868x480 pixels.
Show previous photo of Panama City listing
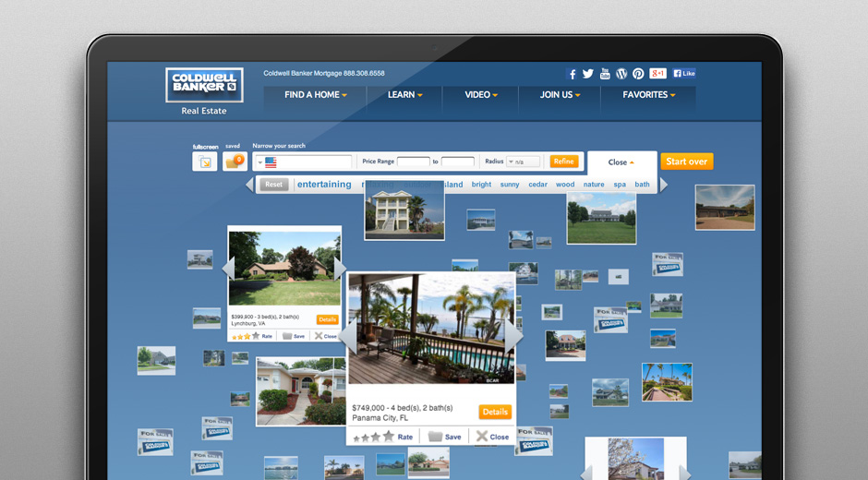[347, 336]
